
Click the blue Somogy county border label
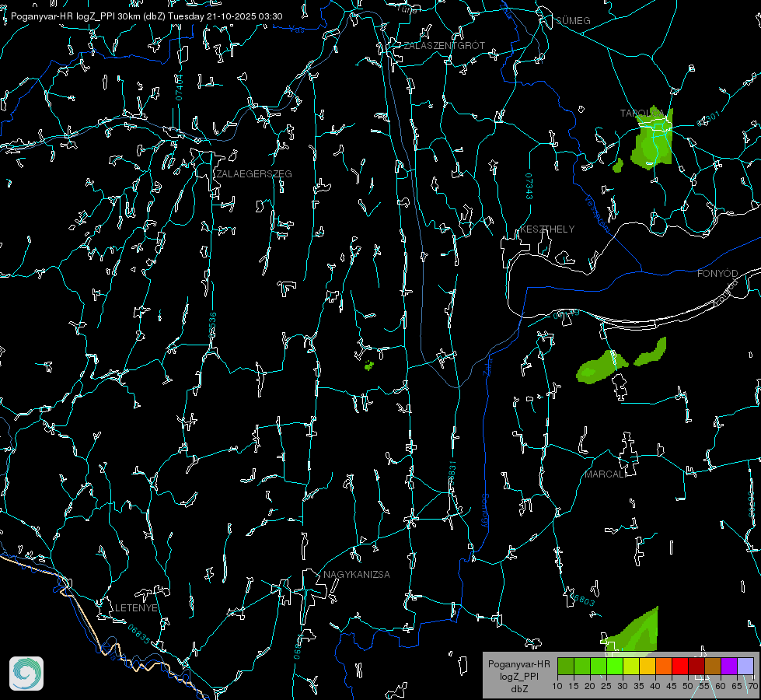tap(483, 511)
